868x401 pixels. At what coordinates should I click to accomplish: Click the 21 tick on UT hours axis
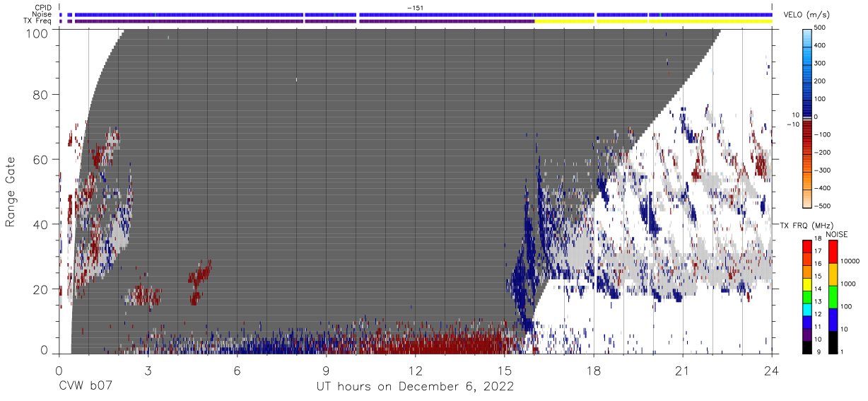coord(682,371)
